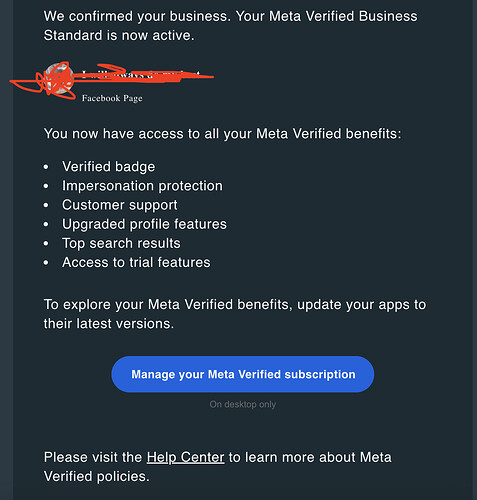Viewport: 477px width, 500px height.
Task: Click the Facebook Page label under the name
Action: point(112,98)
